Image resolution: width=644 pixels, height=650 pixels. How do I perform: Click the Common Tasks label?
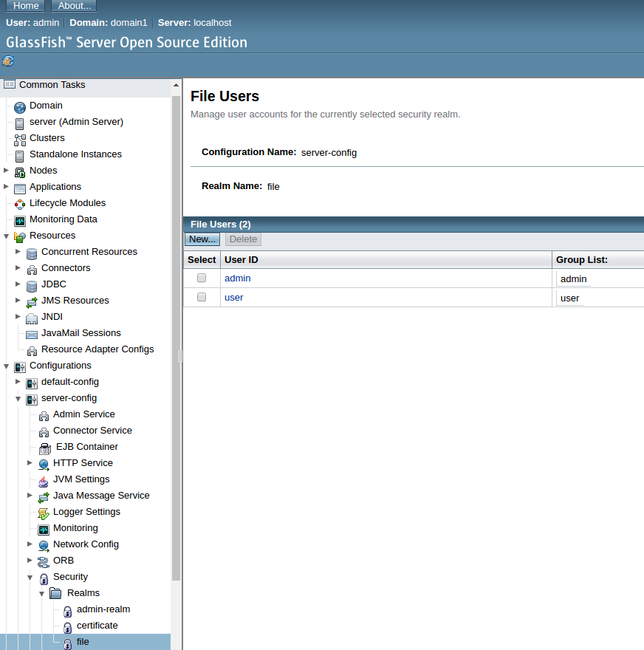point(52,84)
